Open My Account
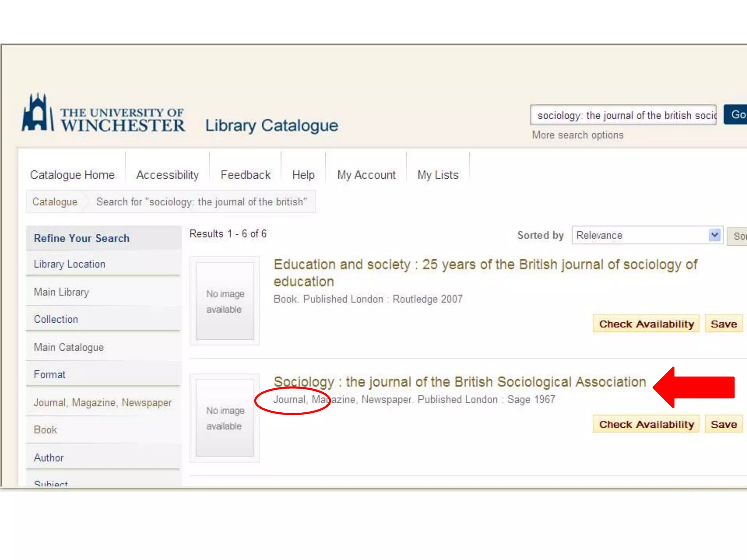This screenshot has height=560, width=747. [366, 175]
